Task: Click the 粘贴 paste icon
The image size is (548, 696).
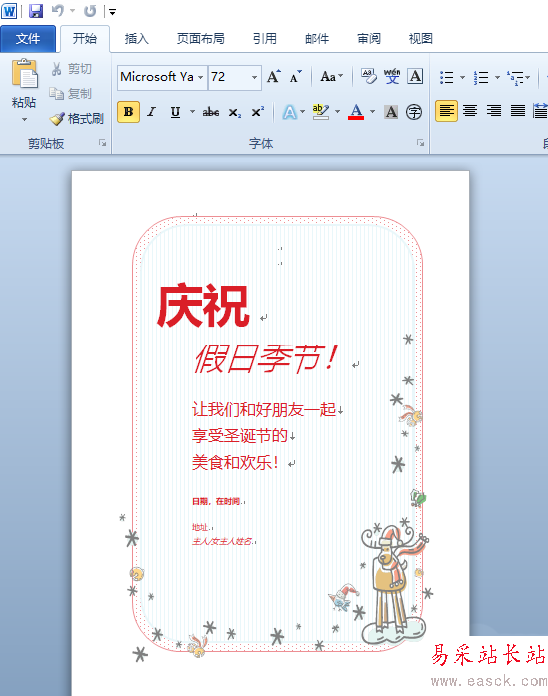Action: [24, 73]
